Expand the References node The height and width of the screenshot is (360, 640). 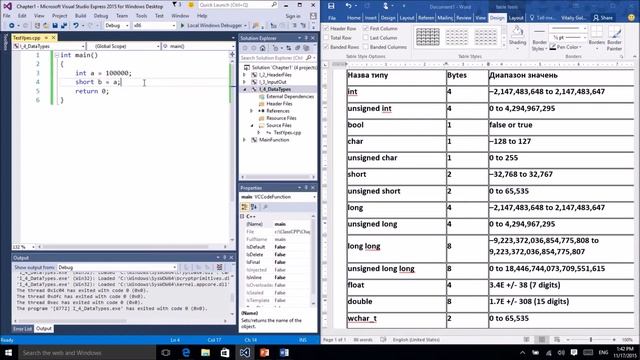tap(252, 111)
